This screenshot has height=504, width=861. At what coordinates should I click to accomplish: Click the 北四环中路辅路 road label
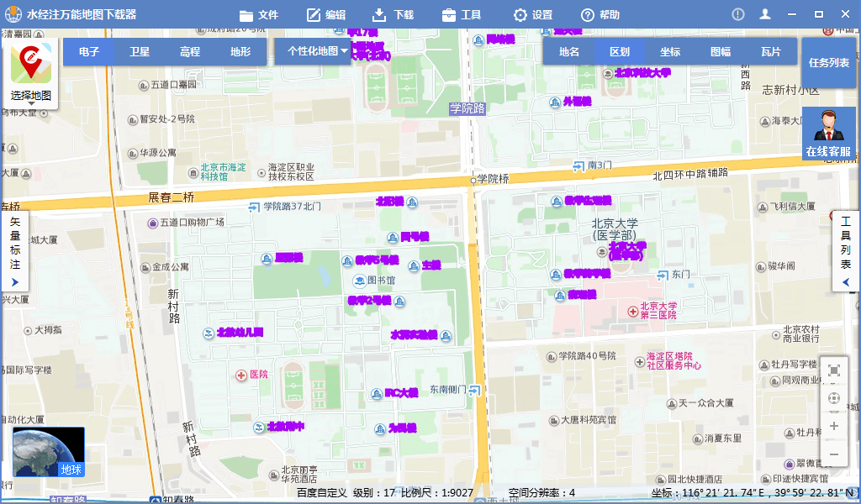(690, 175)
